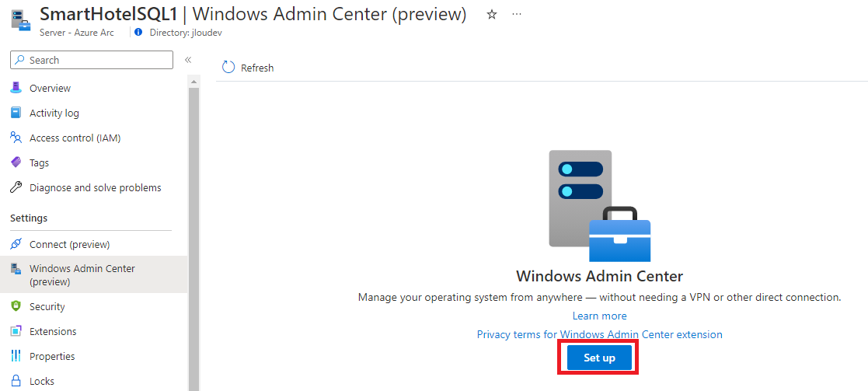The height and width of the screenshot is (391, 868).
Task: Click the Connect plug icon
Action: (x=16, y=243)
